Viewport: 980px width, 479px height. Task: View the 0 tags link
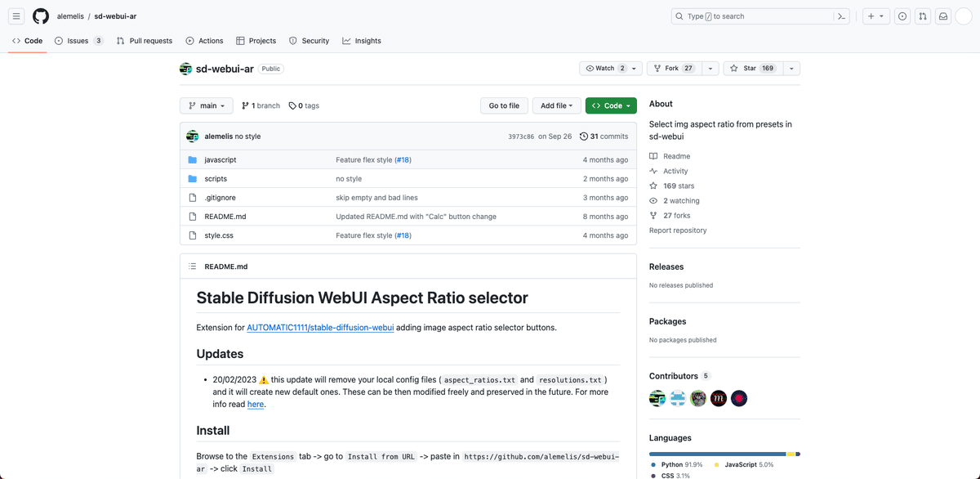[304, 105]
